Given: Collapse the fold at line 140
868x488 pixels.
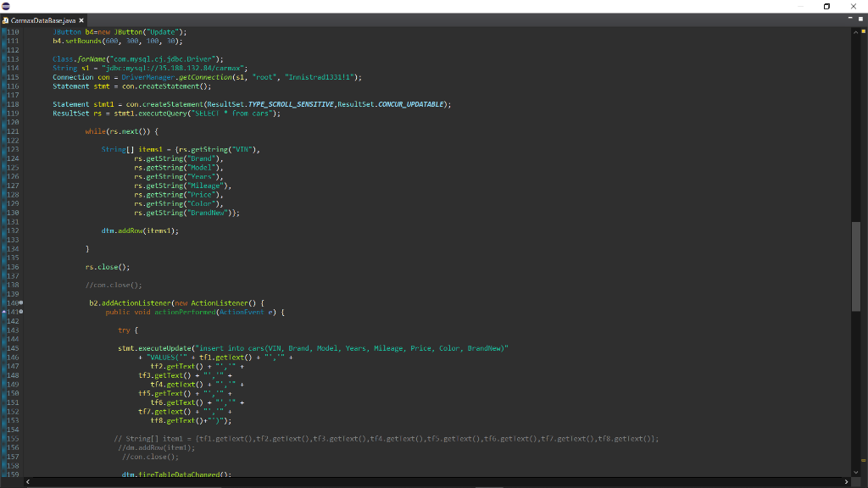Looking at the screenshot, I should (20, 302).
